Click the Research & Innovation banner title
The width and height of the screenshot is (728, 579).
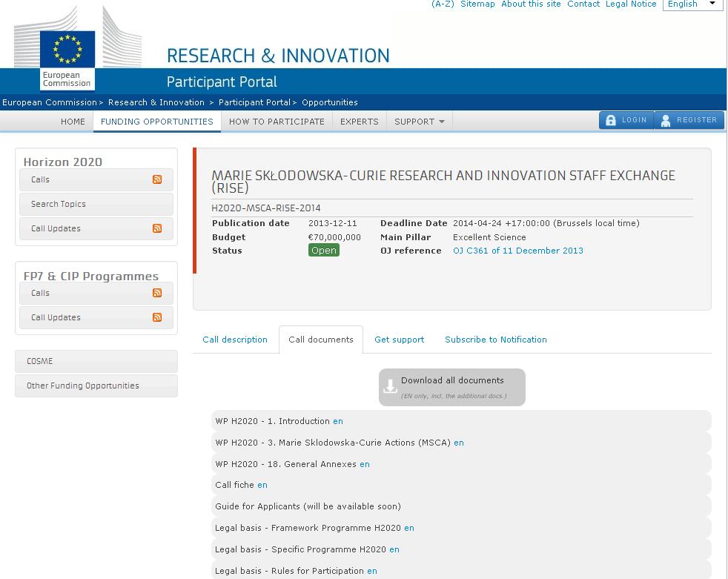click(x=278, y=56)
